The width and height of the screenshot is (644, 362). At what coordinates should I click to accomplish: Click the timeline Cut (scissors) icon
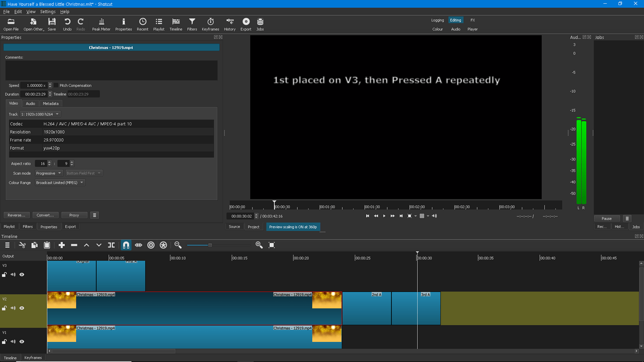22,245
